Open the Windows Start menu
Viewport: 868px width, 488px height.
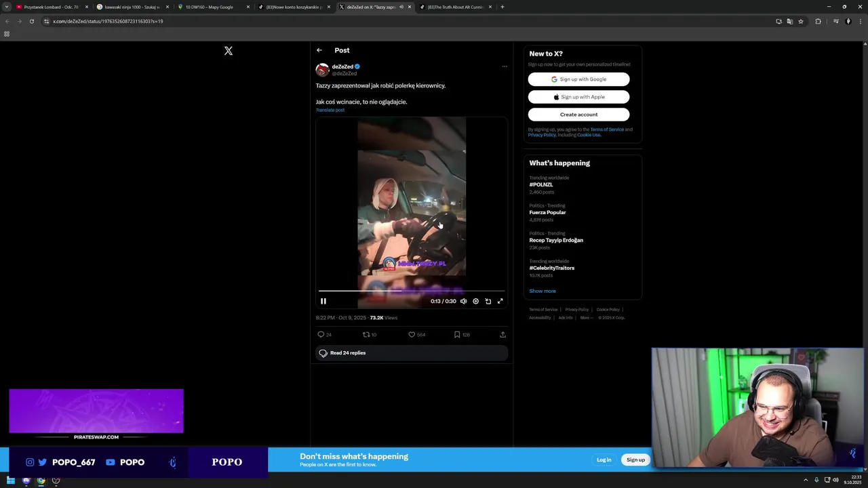point(11,481)
